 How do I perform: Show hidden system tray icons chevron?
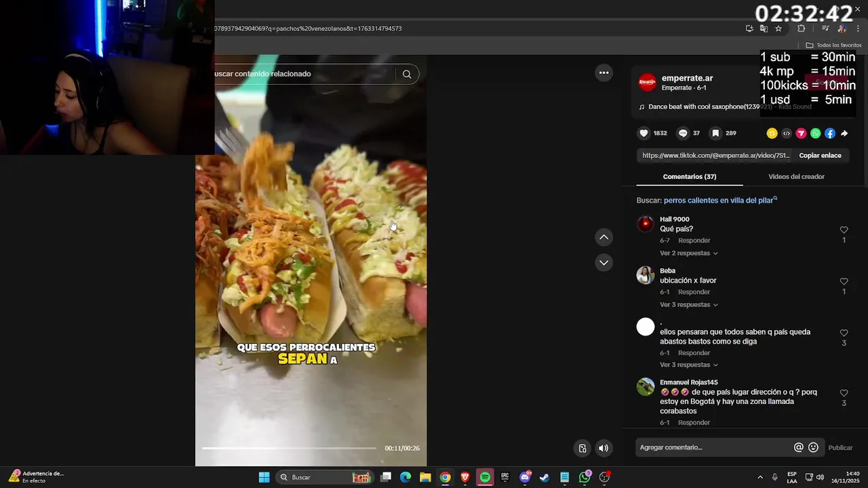coord(760,477)
